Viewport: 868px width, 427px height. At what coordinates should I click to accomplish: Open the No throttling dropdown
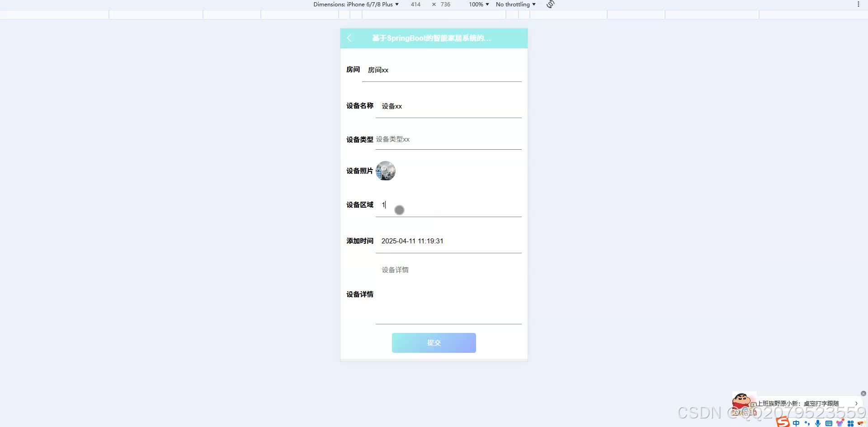[515, 4]
